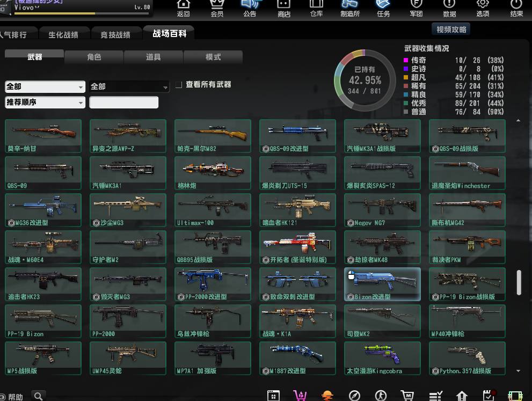Click the 视频攻略 button
This screenshot has height=401, width=532.
click(x=451, y=30)
